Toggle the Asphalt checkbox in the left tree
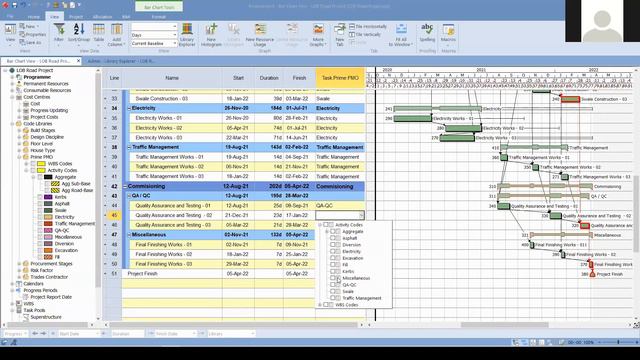The height and width of the screenshot is (360, 640). 40,204
